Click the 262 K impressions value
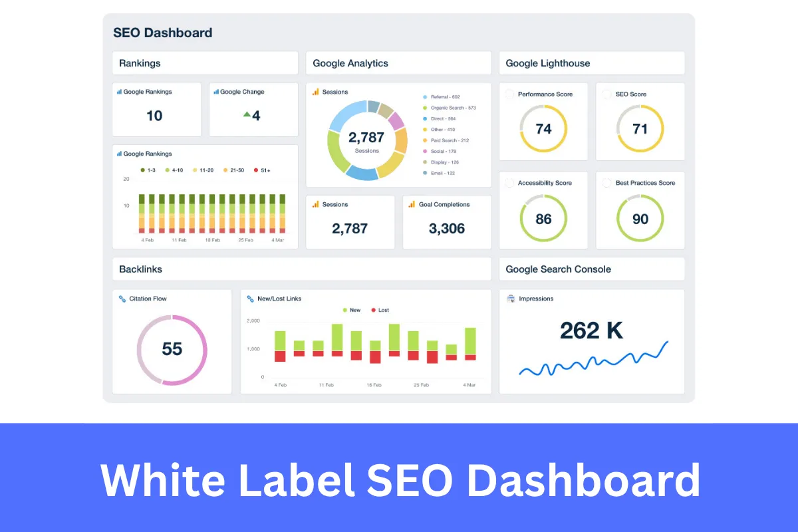The height and width of the screenshot is (532, 798). 592,331
